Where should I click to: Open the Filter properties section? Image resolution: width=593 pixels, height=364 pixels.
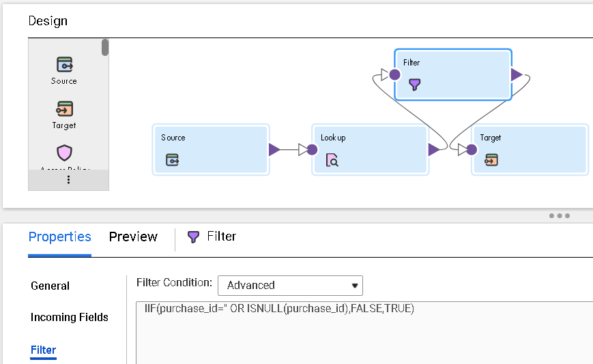click(43, 350)
